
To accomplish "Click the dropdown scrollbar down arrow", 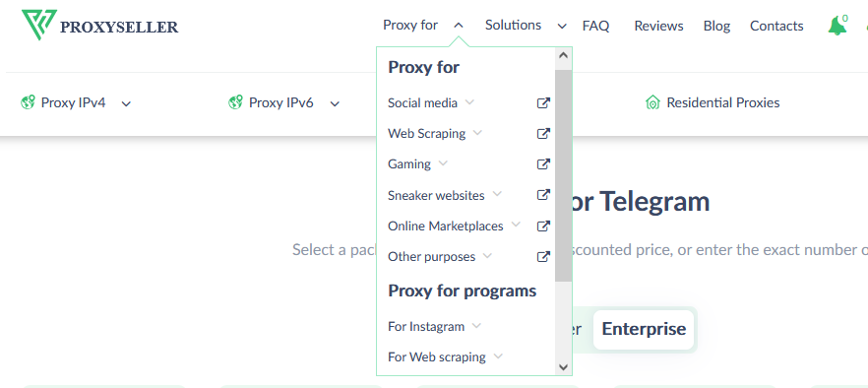I will pyautogui.click(x=564, y=367).
